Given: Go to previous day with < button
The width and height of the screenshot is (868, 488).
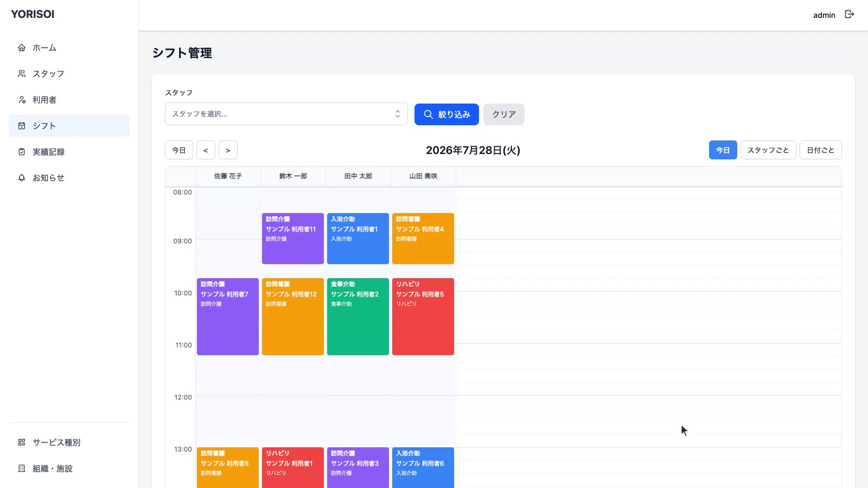Looking at the screenshot, I should click(206, 150).
